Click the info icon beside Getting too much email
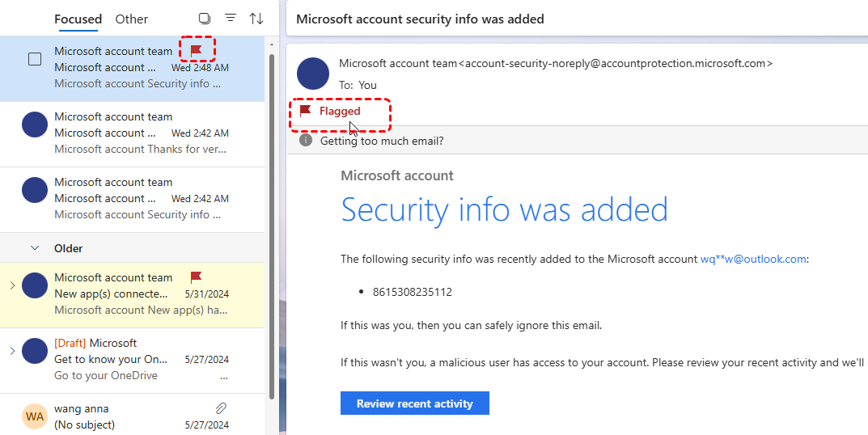Viewport: 868px width, 435px height. click(x=306, y=141)
